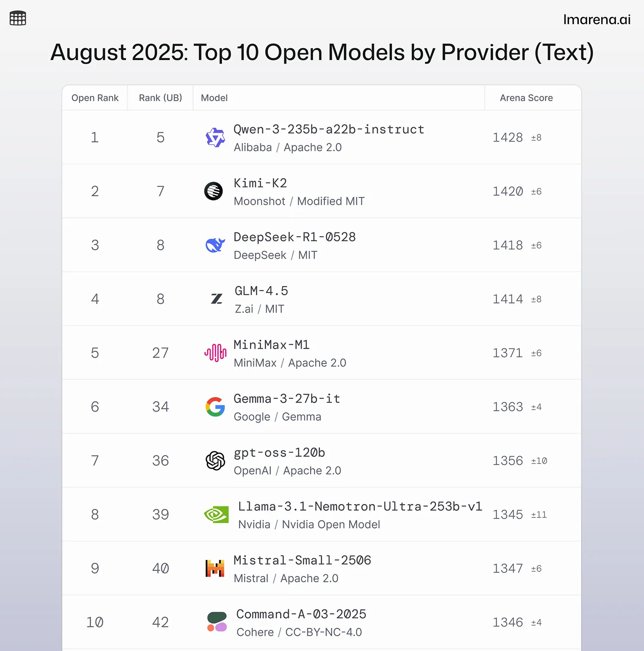Click the MiniMax waveform logo
This screenshot has height=651, width=644.
coord(216,353)
